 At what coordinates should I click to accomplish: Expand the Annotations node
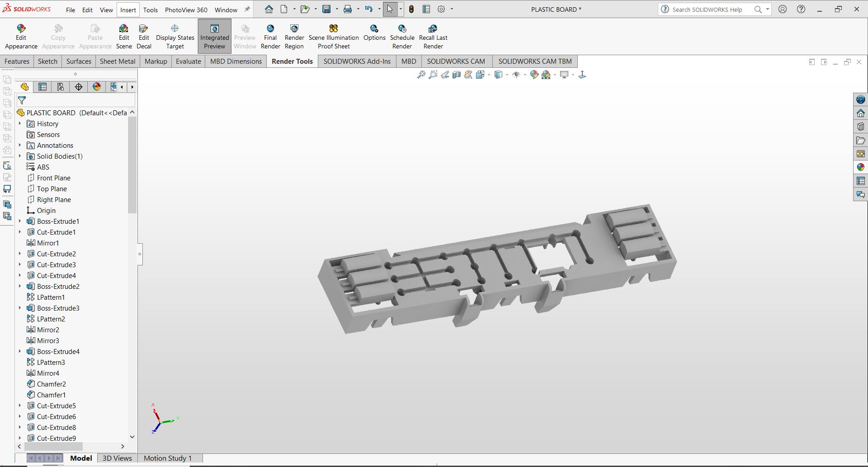(x=20, y=145)
